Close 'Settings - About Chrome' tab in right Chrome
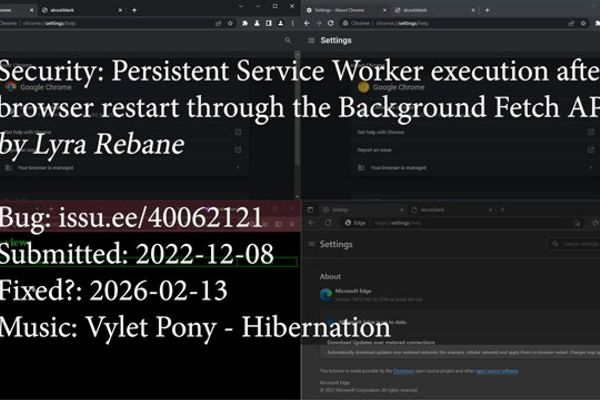Screen dimensions: 600x400 point(385,10)
